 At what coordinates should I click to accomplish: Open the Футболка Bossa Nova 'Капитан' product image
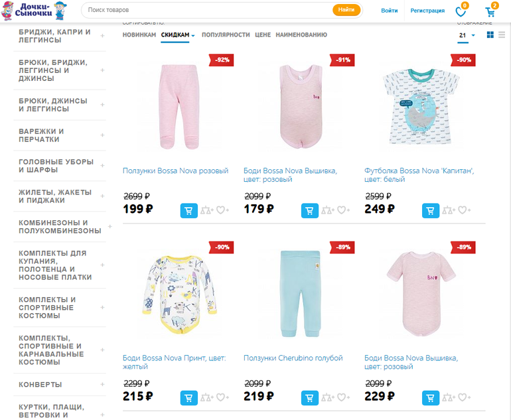421,106
